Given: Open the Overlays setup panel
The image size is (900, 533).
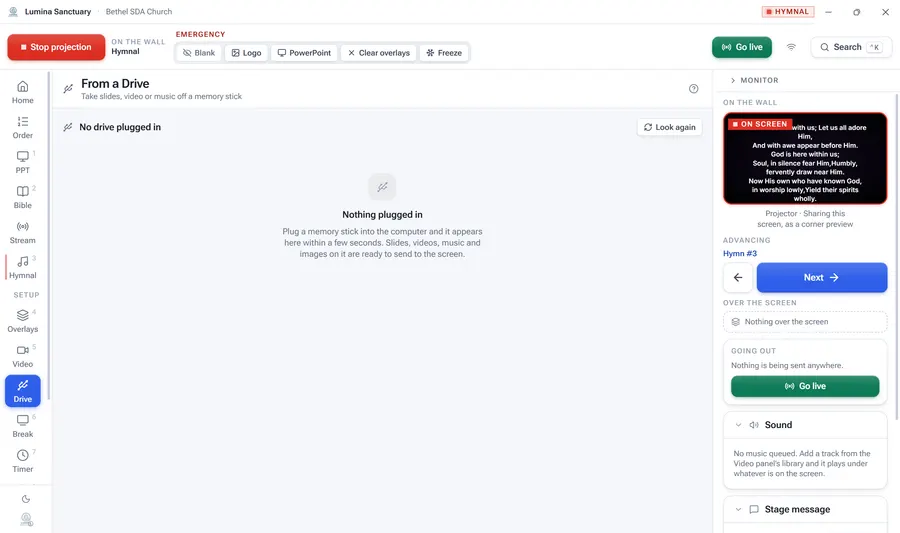Looking at the screenshot, I should click(22, 321).
